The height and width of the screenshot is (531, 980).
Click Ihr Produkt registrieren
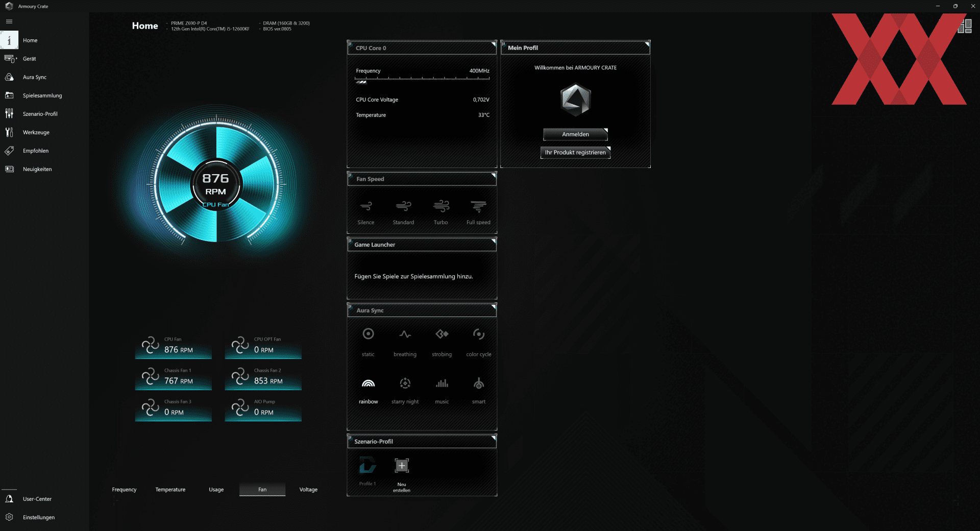pos(575,153)
